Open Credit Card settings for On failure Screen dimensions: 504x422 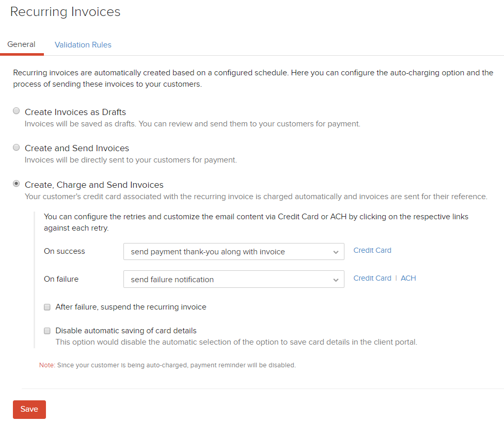tap(372, 278)
